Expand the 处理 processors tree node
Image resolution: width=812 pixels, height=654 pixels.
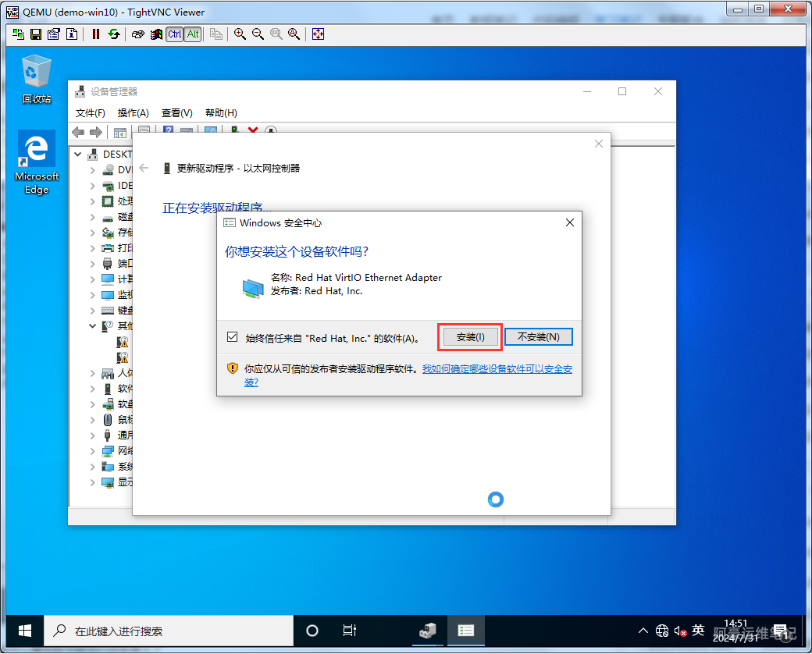[x=93, y=201]
